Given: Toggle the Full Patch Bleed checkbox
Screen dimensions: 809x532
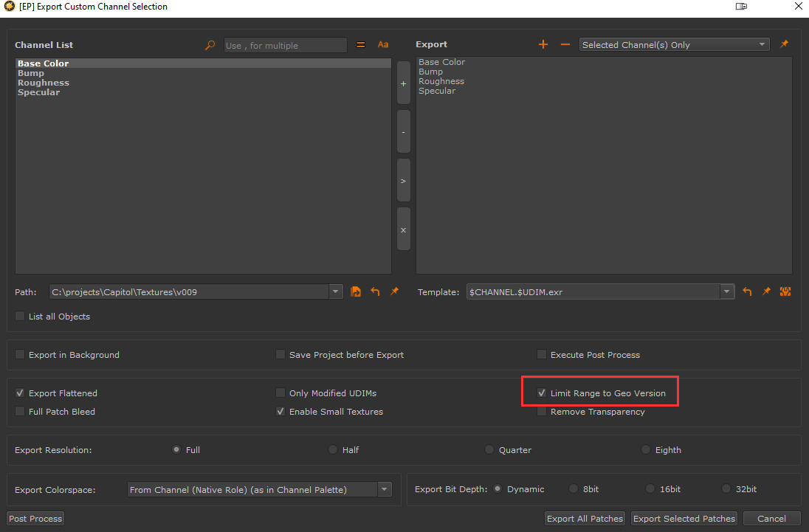Looking at the screenshot, I should pos(20,412).
